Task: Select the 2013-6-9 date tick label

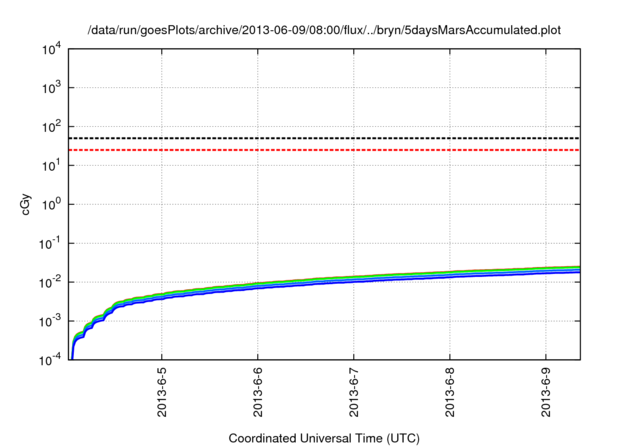Action: [546, 392]
